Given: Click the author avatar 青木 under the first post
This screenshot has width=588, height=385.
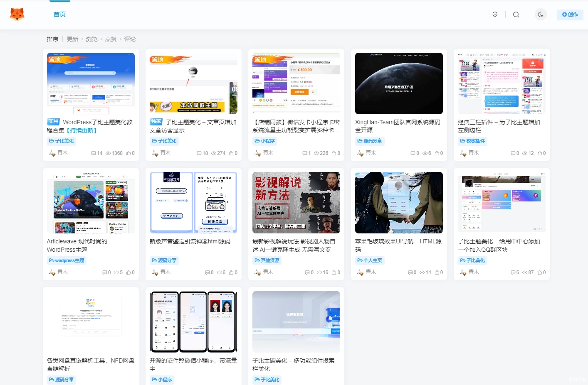Looking at the screenshot, I should tap(52, 153).
